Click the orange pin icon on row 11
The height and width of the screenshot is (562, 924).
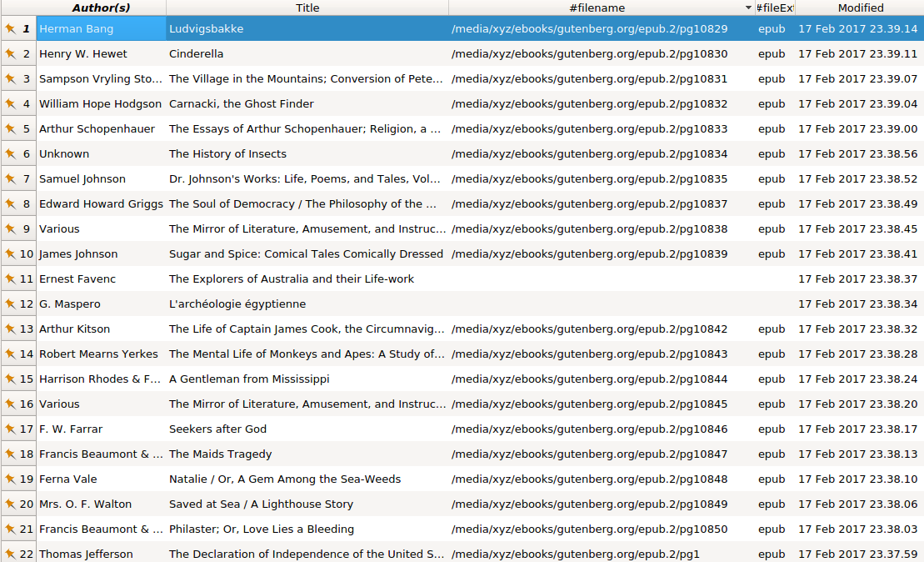pyautogui.click(x=11, y=279)
